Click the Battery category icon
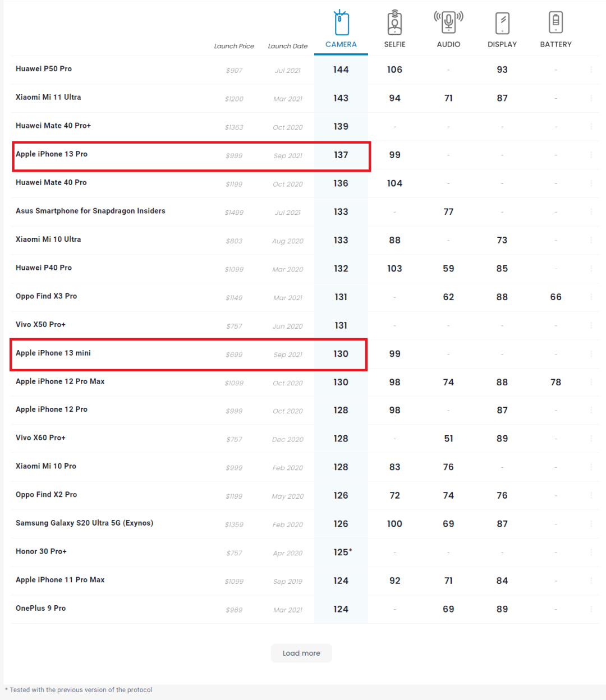Viewport: 606px width, 700px height. (555, 23)
